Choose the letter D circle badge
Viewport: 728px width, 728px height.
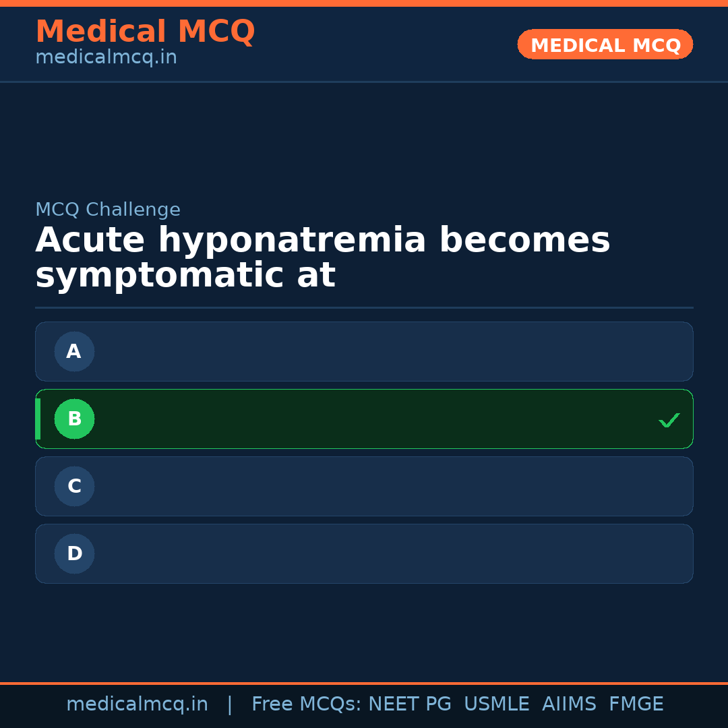[x=74, y=553]
